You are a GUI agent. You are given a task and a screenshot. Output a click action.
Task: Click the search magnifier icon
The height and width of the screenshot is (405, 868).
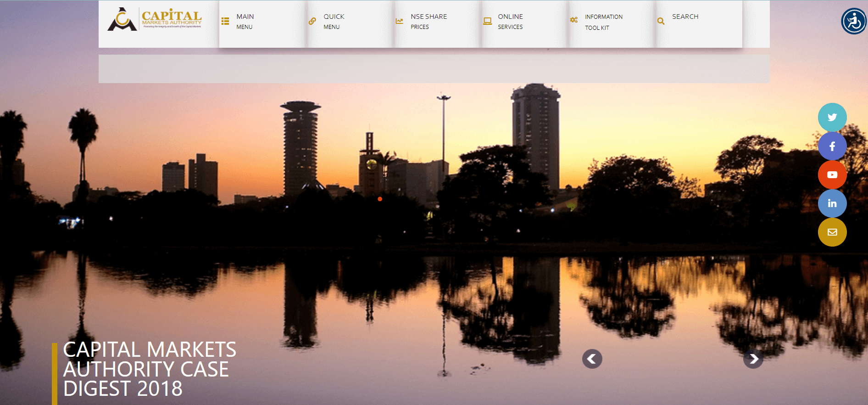pyautogui.click(x=661, y=21)
